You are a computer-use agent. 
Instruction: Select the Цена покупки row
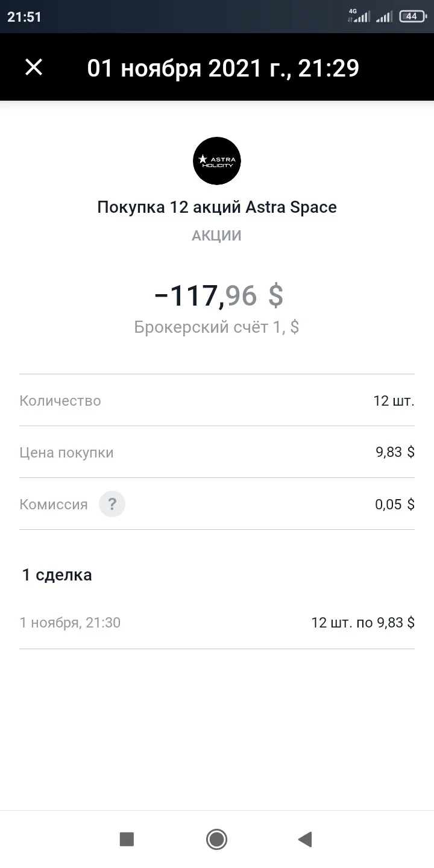pos(217,452)
